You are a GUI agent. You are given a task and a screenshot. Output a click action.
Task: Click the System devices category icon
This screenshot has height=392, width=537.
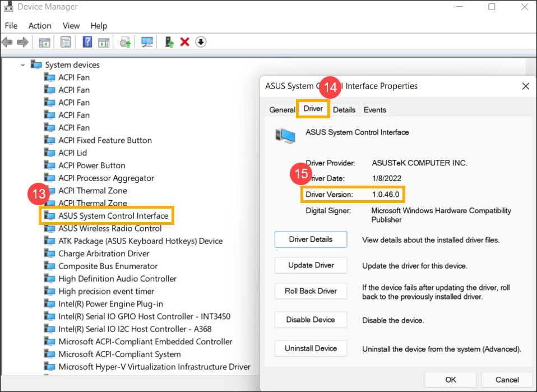[36, 64]
